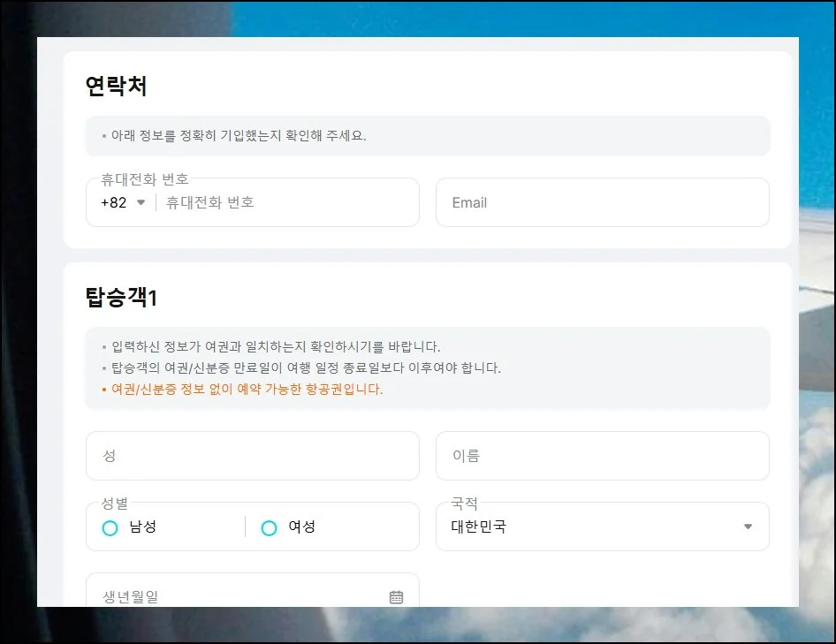836x644 pixels.
Task: Click the 생년월일 date input
Action: click(x=239, y=597)
